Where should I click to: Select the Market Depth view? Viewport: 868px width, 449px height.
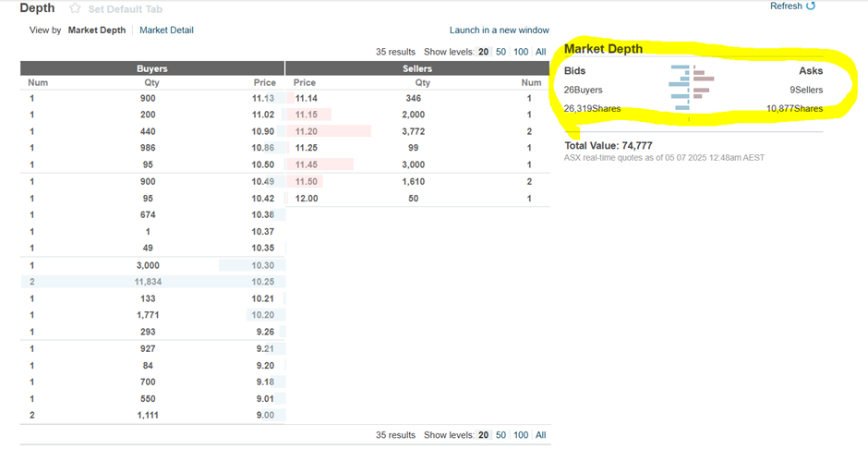pyautogui.click(x=99, y=30)
